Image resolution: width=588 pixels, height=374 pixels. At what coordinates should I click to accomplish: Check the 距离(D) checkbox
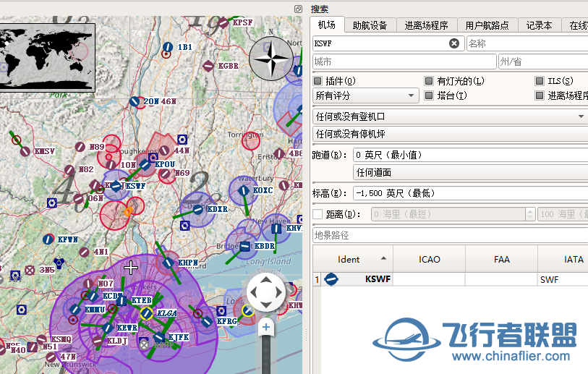point(318,214)
